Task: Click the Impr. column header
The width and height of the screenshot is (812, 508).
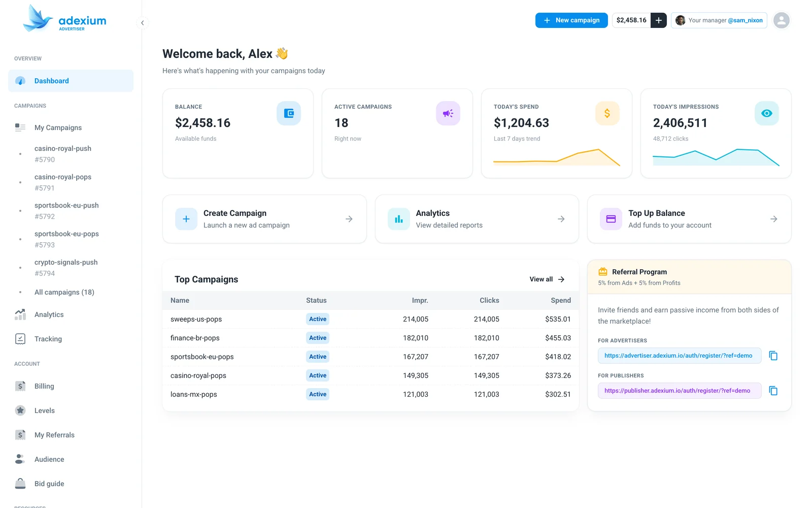Action: point(420,300)
